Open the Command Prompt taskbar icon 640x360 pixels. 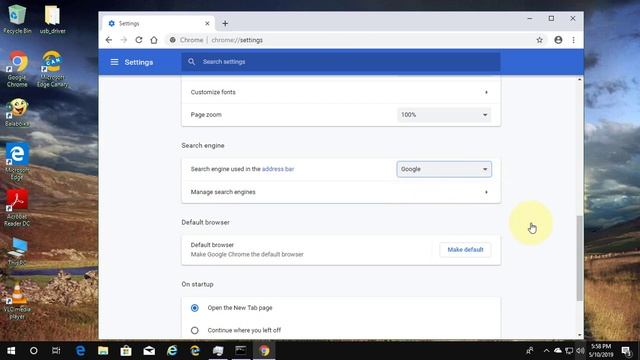pos(241,351)
